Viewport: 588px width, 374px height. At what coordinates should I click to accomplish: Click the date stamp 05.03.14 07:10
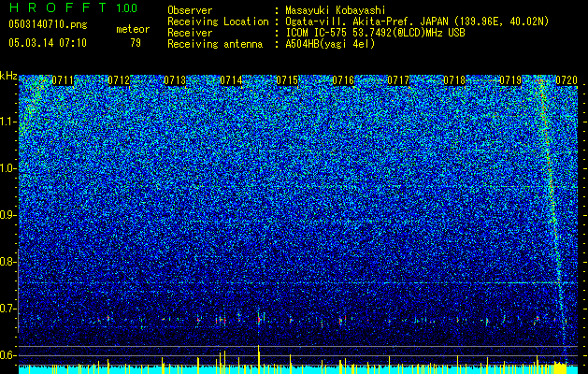tap(48, 43)
